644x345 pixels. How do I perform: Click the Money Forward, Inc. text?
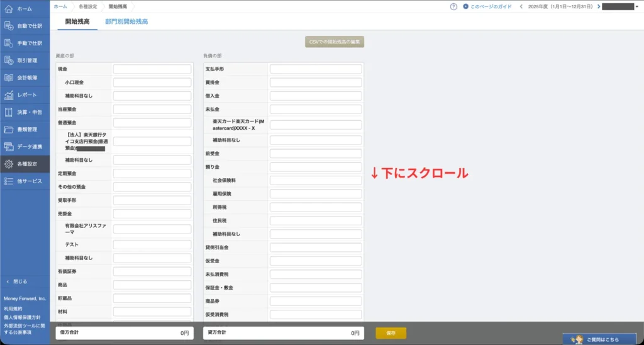click(x=25, y=298)
